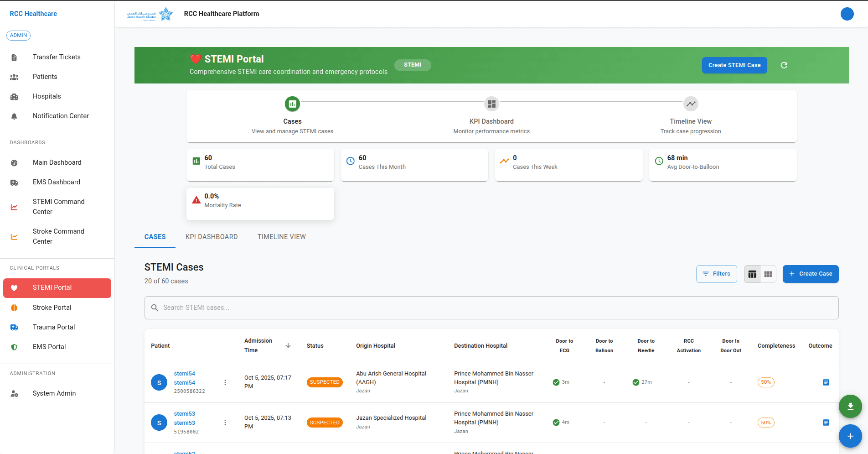Open the three-dot menu for stemi53

click(x=225, y=423)
